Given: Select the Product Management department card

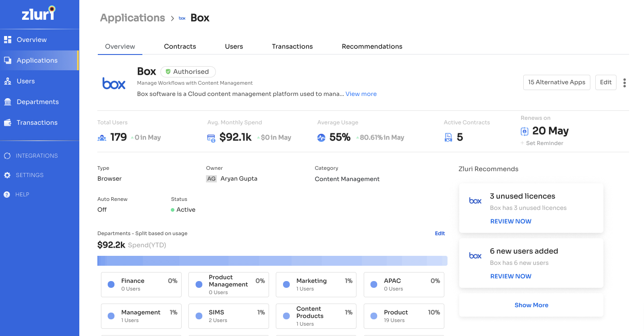Looking at the screenshot, I should click(x=228, y=285).
